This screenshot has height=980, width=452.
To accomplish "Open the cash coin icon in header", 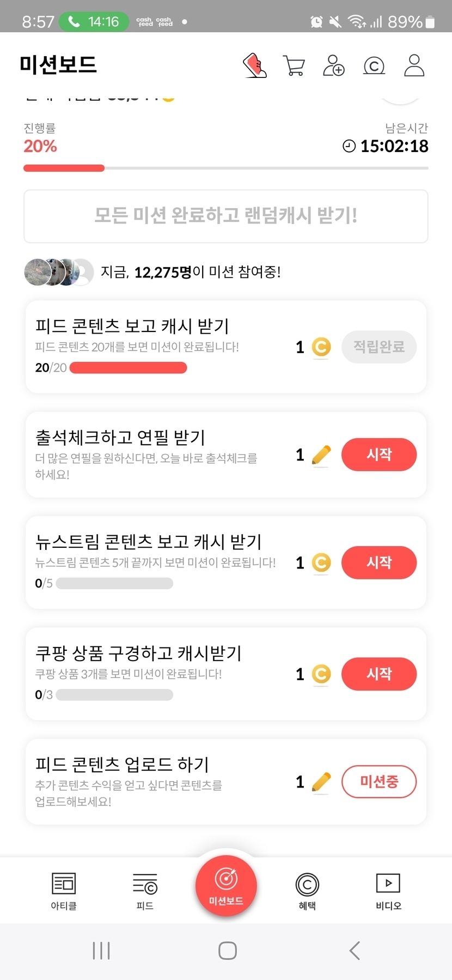I will point(374,66).
